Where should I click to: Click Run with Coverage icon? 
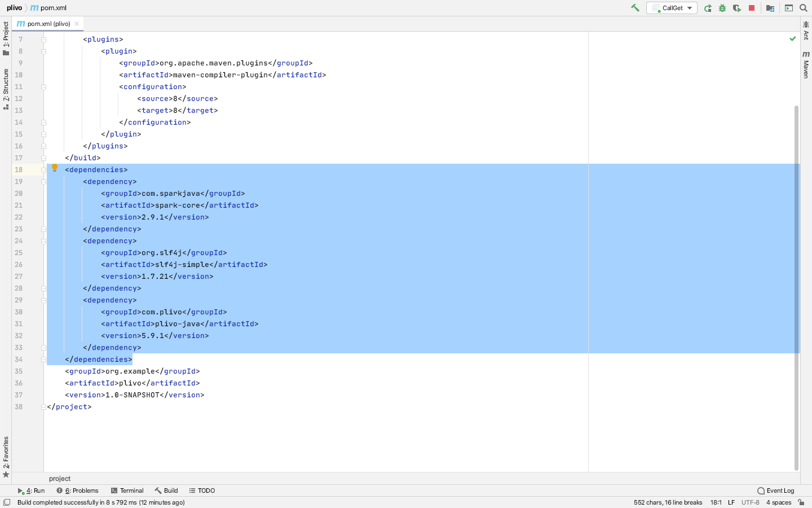737,8
